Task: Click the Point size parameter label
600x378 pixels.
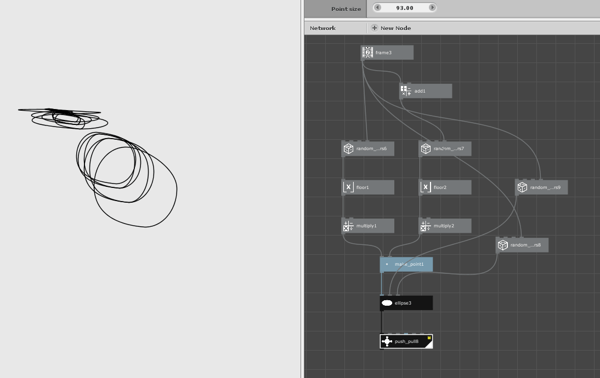Action: click(x=346, y=9)
